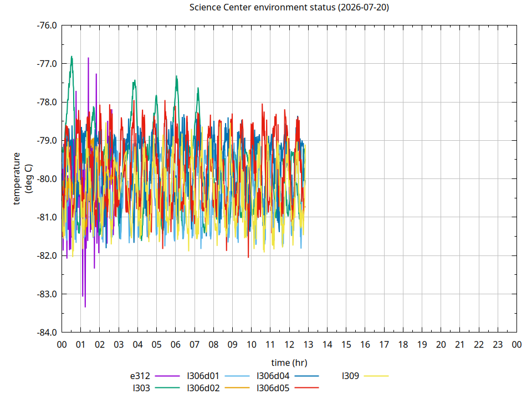Viewport: 532px width, 399px height.
Task: Click the l309 legend label
Action: (x=350, y=376)
